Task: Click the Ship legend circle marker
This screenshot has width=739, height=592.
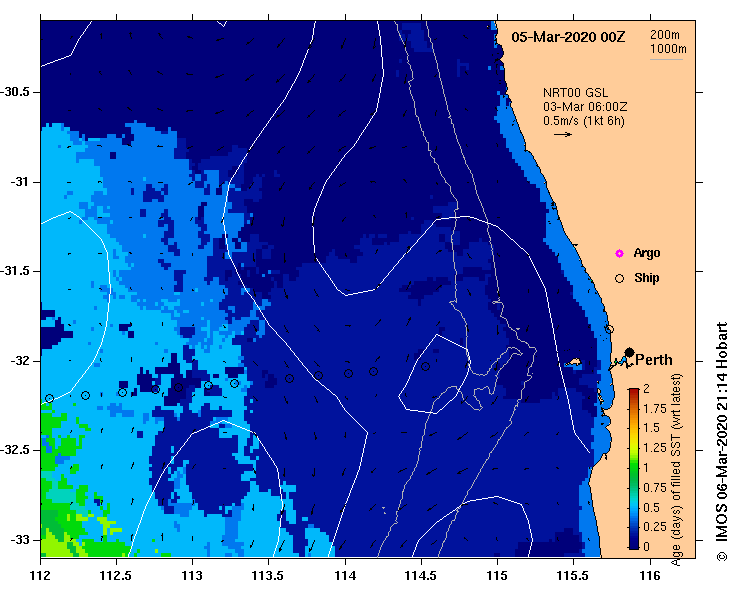Action: pos(619,279)
